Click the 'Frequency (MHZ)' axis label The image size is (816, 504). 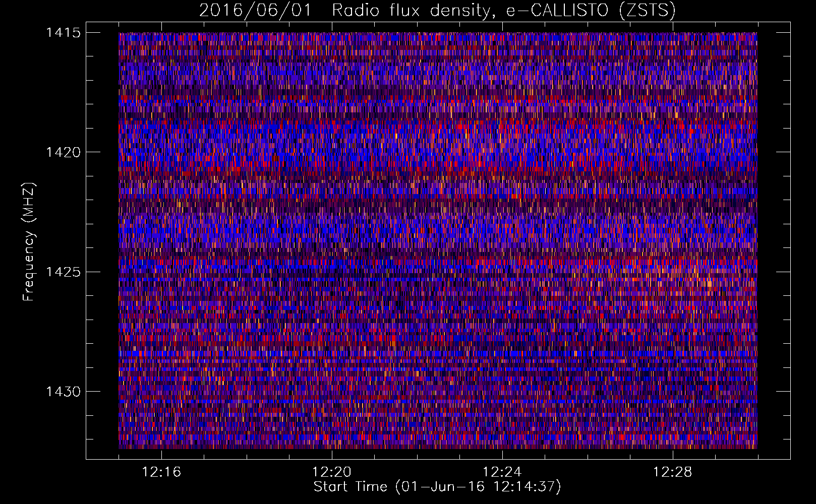pos(29,241)
